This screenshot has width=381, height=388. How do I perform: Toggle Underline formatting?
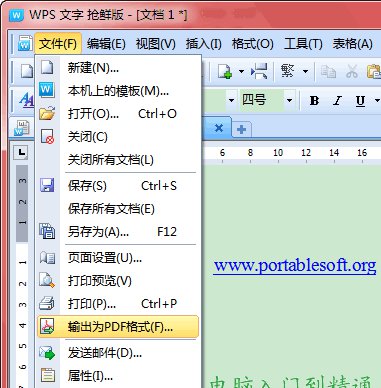coord(360,100)
